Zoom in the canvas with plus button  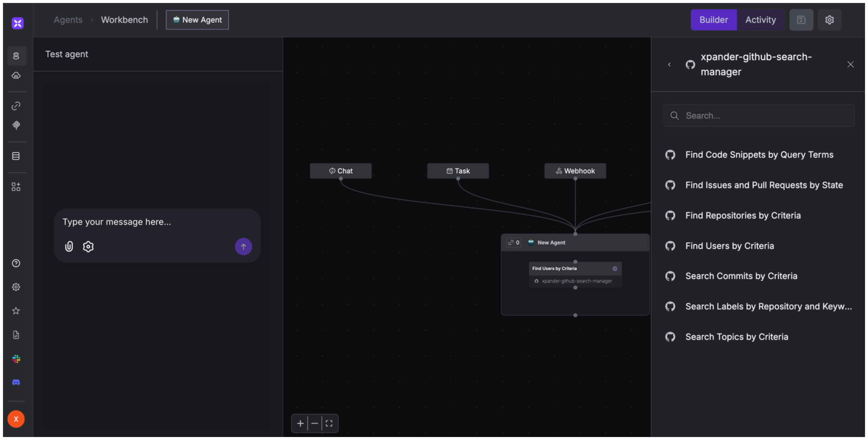coord(300,423)
